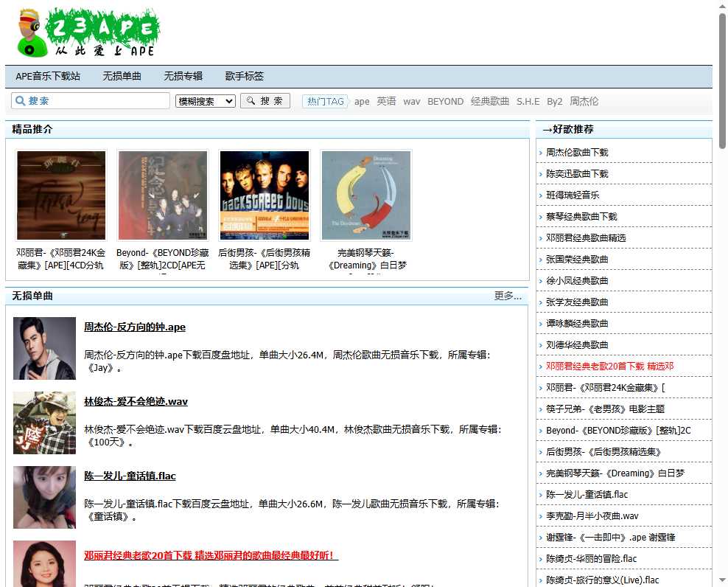Open 周杰伦-反方向的钟.ape song link
This screenshot has width=728, height=587.
coord(134,327)
